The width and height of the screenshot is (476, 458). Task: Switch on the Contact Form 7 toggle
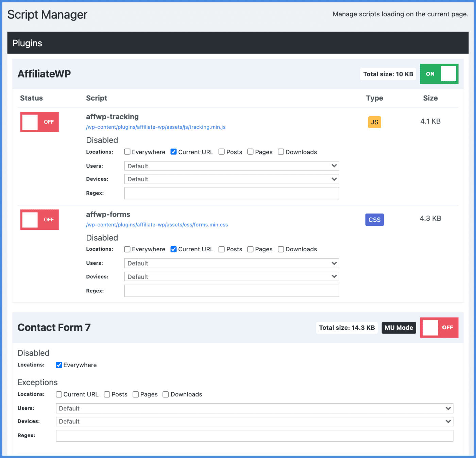[x=439, y=327]
